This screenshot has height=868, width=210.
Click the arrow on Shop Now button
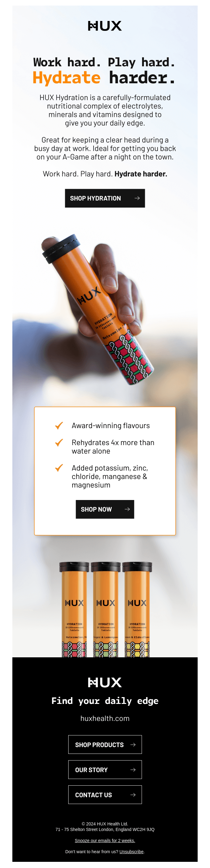[127, 509]
